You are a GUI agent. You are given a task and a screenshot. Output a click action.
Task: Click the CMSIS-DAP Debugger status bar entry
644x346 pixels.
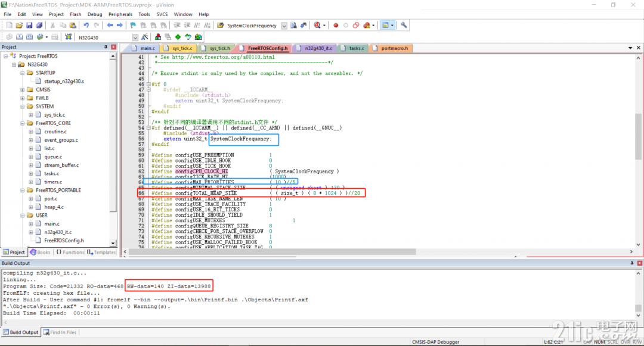(x=435, y=342)
